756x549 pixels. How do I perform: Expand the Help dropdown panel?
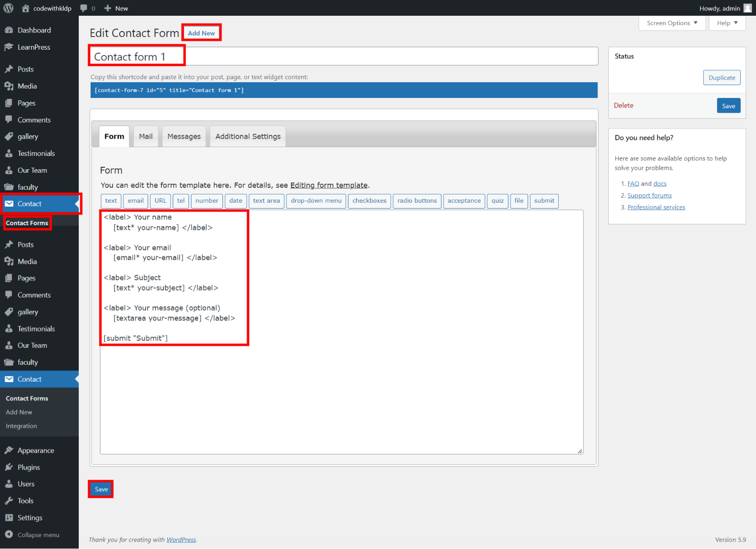727,23
